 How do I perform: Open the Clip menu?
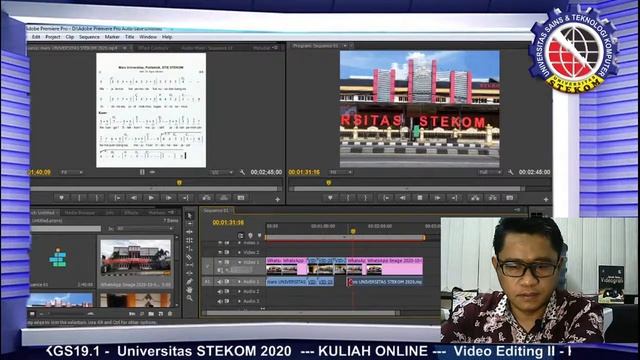[70, 37]
